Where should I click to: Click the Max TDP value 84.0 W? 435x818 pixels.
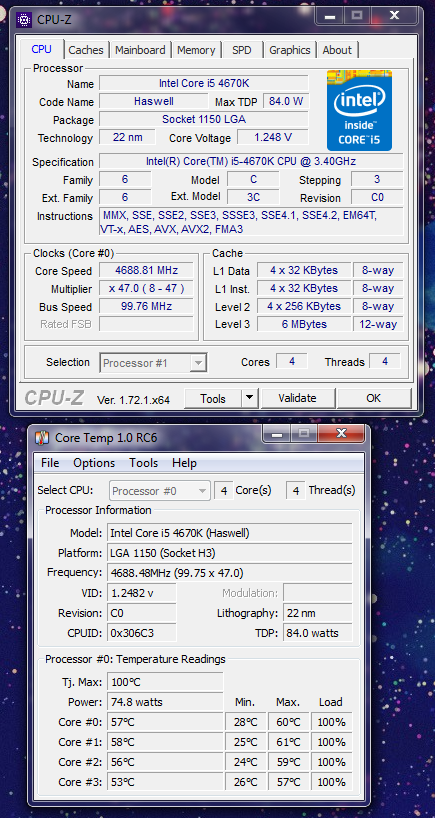click(x=286, y=101)
